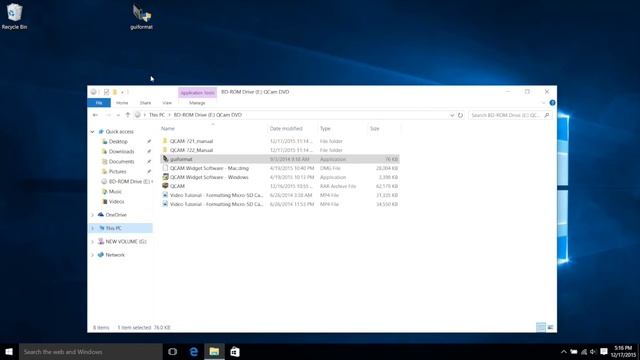Open Documents in Quick access
This screenshot has width=640, height=360.
pos(121,162)
